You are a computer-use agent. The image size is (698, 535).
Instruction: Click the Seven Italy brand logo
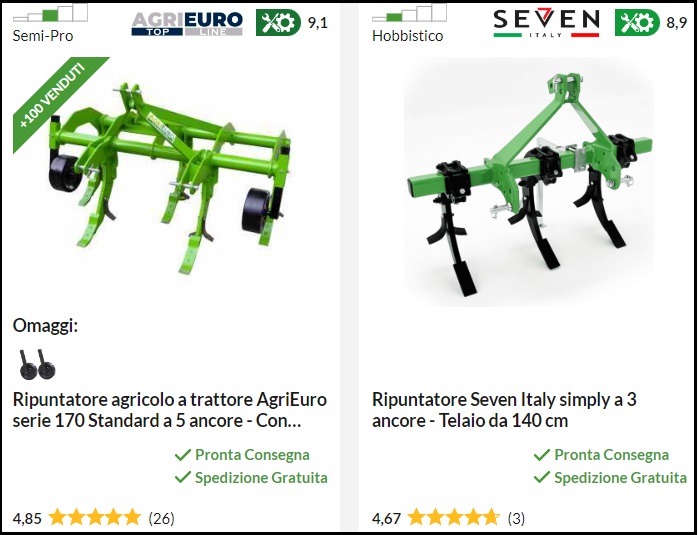point(546,23)
